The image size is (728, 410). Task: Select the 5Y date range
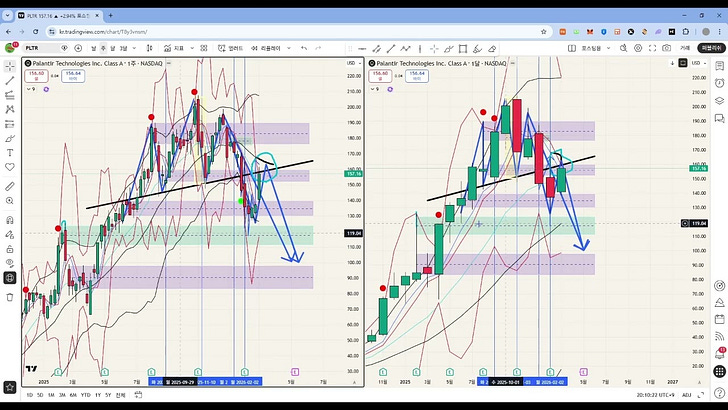108,395
